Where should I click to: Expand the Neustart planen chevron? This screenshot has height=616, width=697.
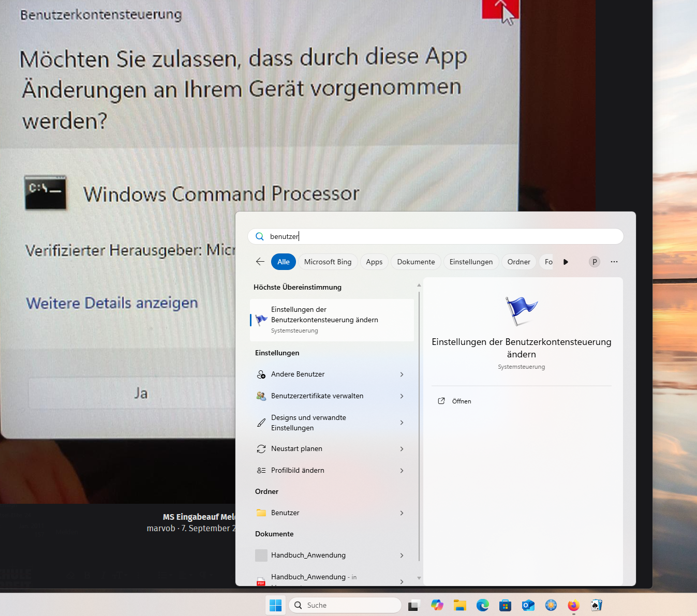pos(402,448)
